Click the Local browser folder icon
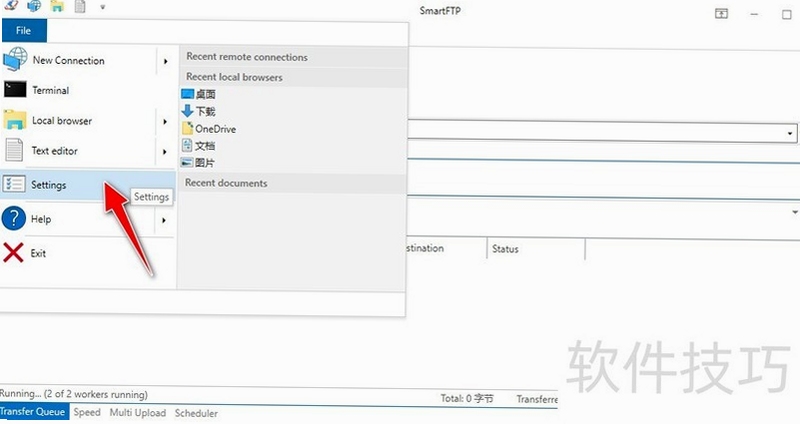800x424 pixels. pyautogui.click(x=15, y=120)
